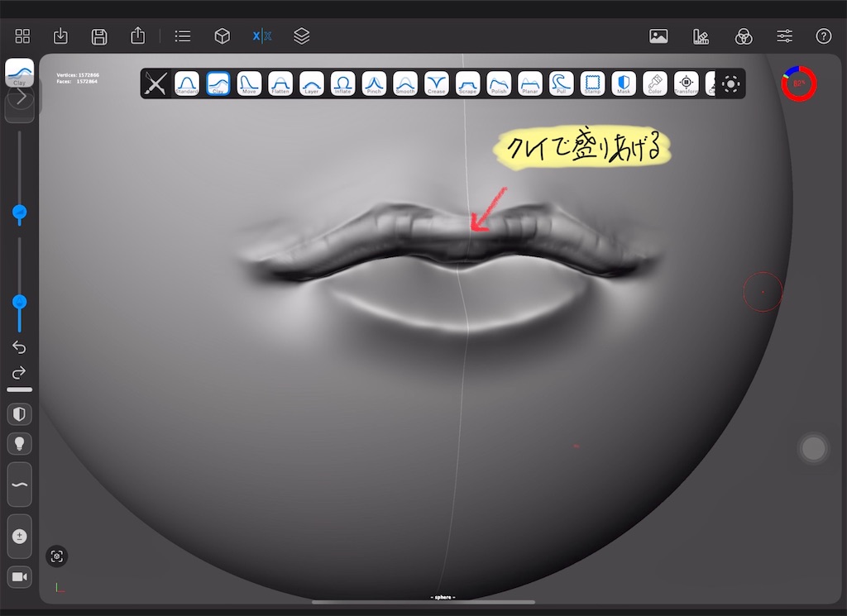This screenshot has width=847, height=616.
Task: Open the scene list menu icon
Action: (x=183, y=36)
